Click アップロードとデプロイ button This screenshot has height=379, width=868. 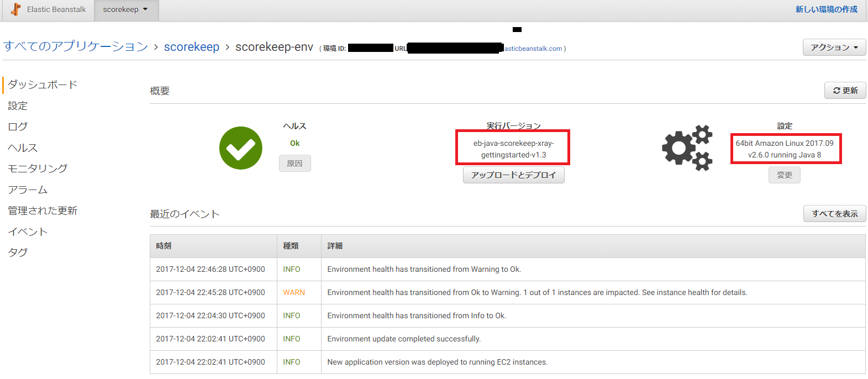[x=514, y=175]
